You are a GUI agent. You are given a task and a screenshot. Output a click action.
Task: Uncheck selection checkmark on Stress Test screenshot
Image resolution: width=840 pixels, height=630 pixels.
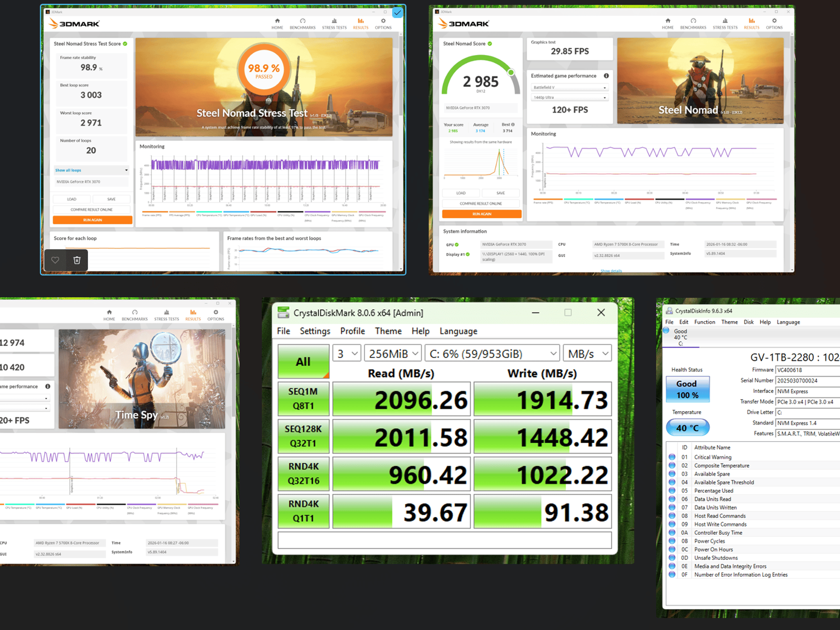397,13
